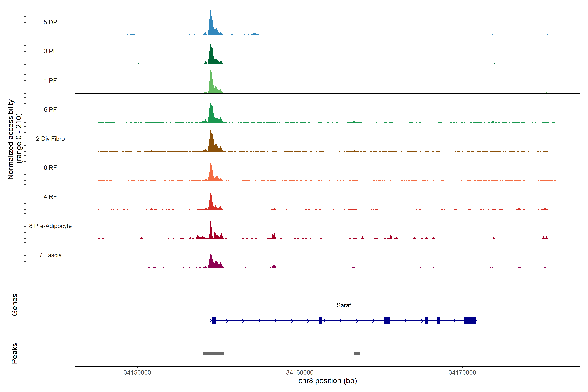Click the 6 PF track label
Image resolution: width=588 pixels, height=392 pixels.
pyautogui.click(x=50, y=109)
